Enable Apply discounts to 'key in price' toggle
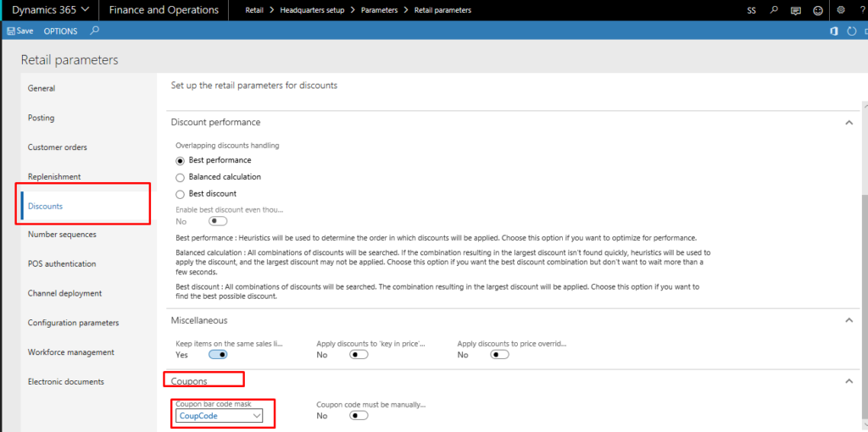The height and width of the screenshot is (432, 868). pyautogui.click(x=359, y=355)
